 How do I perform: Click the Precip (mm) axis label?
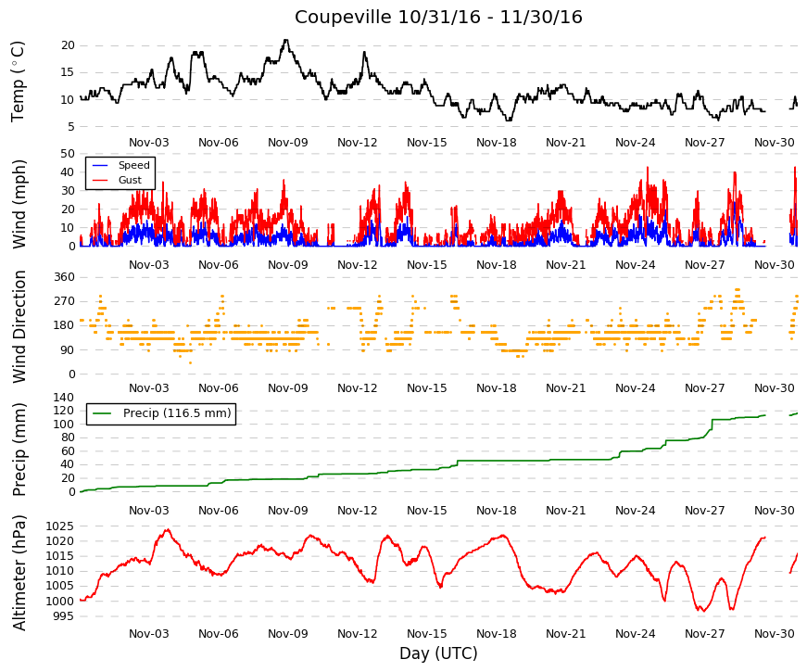pyautogui.click(x=19, y=450)
